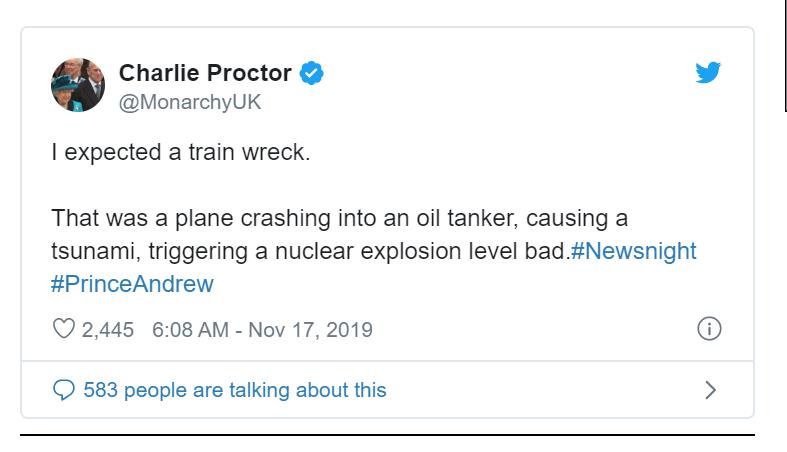Image resolution: width=787 pixels, height=452 pixels.
Task: Click the Charlie Proctor display name
Action: 205,73
